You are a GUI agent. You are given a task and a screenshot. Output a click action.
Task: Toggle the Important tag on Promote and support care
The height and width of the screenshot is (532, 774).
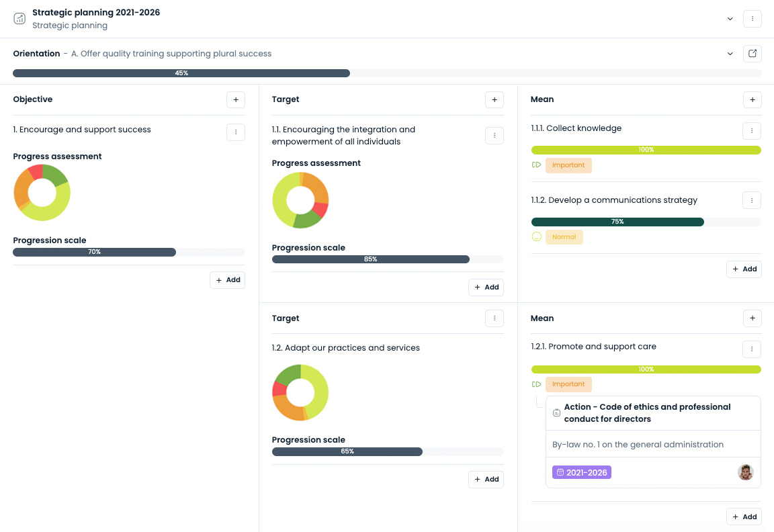[568, 384]
